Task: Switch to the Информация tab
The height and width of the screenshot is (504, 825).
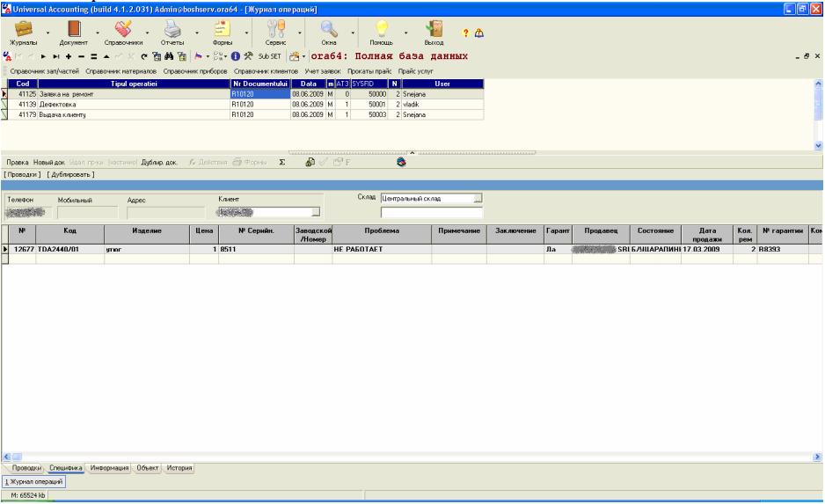Action: [x=109, y=468]
